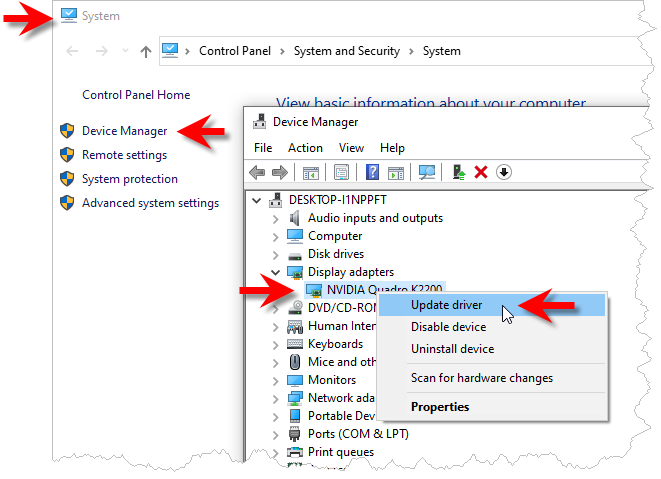Click the shield icon beside Device Manager link
Viewport: 661px width, 479px height.
coord(67,131)
